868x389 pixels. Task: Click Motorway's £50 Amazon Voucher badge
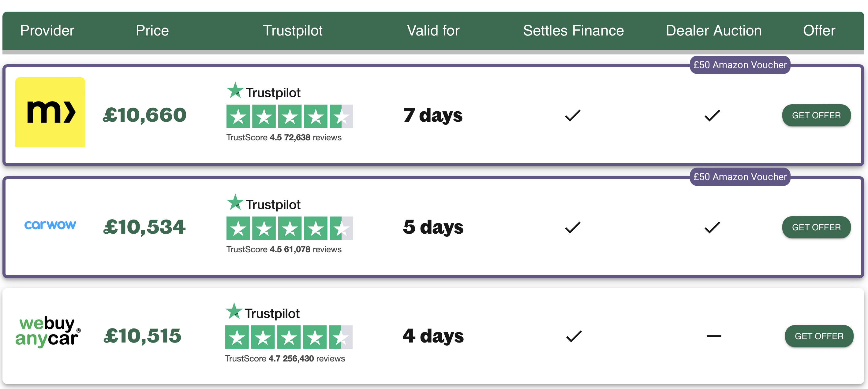tap(740, 65)
